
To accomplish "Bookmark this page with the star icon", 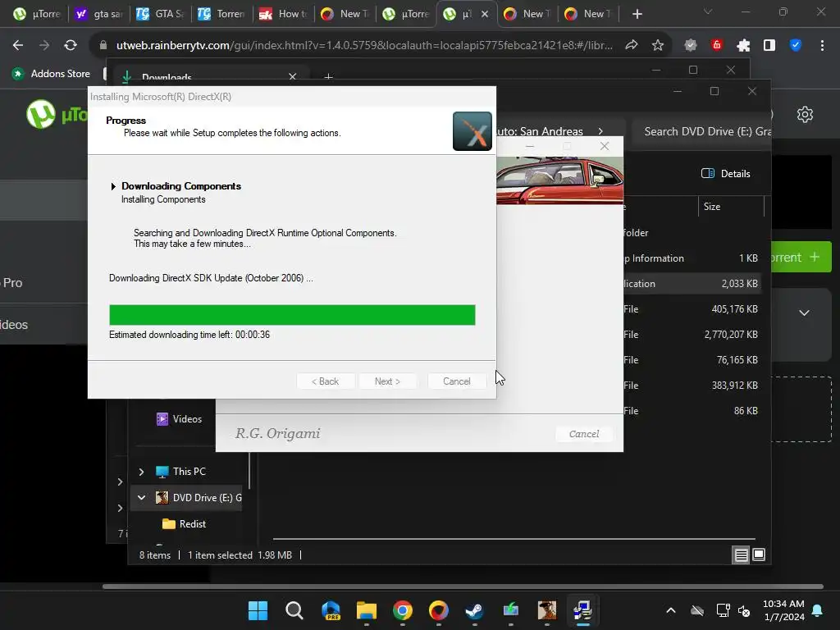I will tap(657, 46).
